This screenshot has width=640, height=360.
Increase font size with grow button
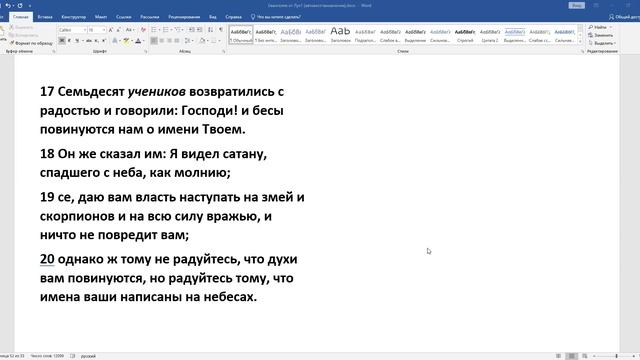pos(111,30)
